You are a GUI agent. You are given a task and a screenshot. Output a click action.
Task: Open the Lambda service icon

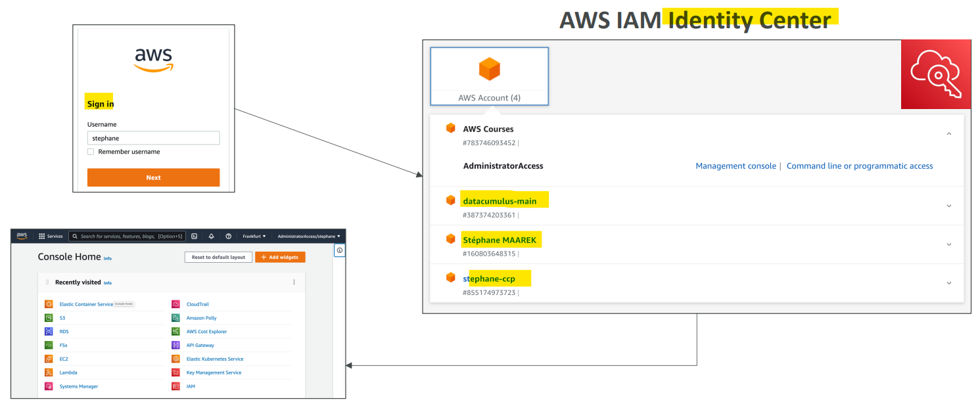(x=49, y=372)
